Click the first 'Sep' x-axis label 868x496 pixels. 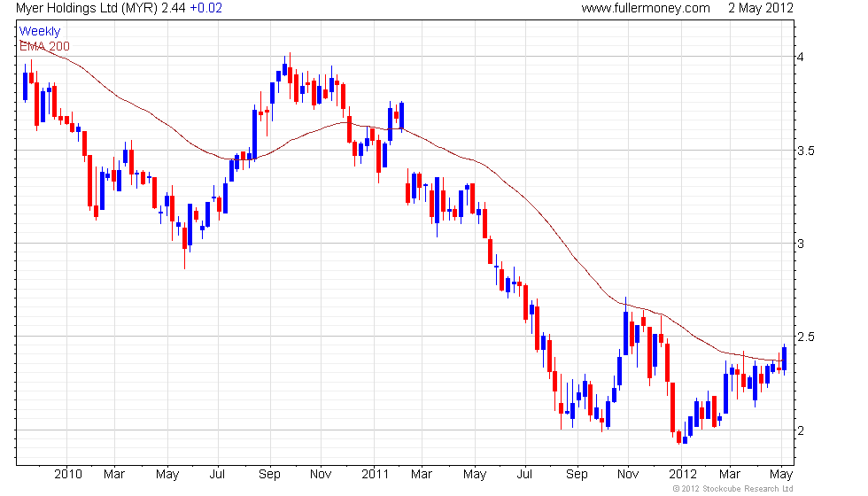(x=269, y=475)
